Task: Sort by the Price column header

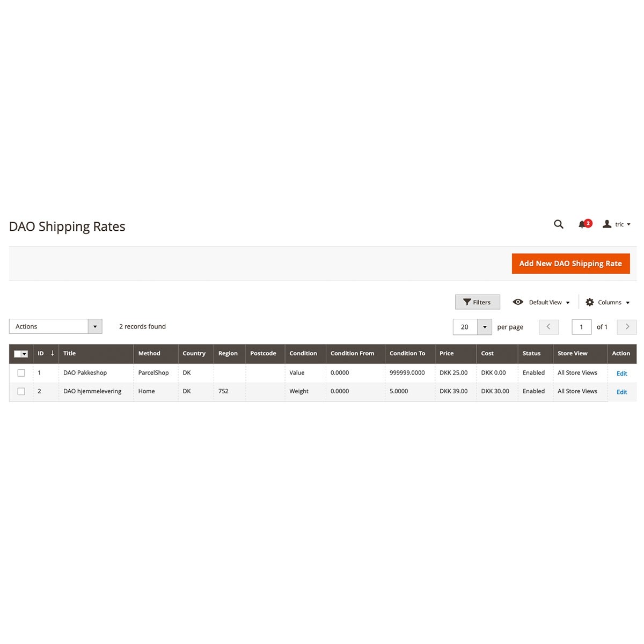Action: [447, 353]
